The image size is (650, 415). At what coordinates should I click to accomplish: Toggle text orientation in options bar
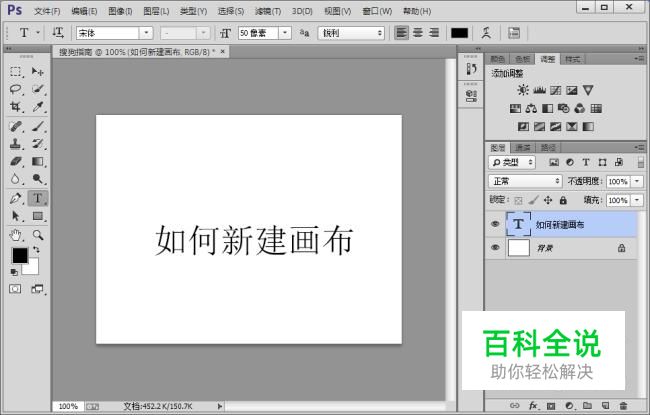tap(58, 33)
